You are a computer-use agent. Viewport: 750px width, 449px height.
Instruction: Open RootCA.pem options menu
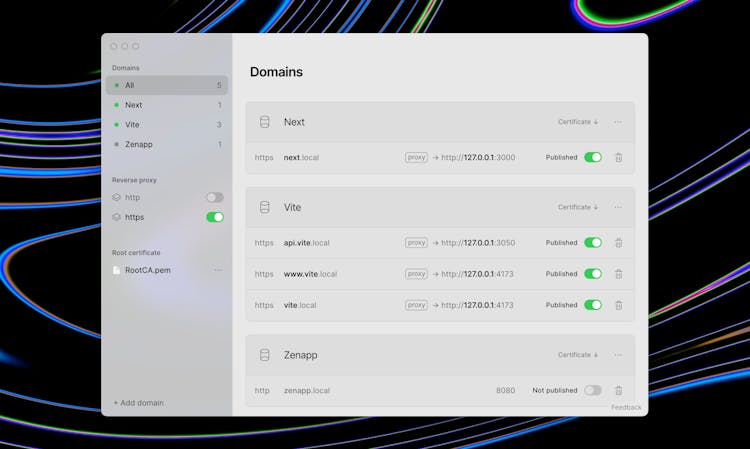pos(218,270)
